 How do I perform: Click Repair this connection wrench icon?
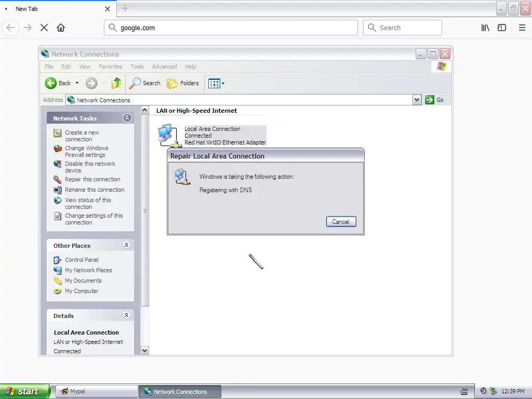click(58, 179)
